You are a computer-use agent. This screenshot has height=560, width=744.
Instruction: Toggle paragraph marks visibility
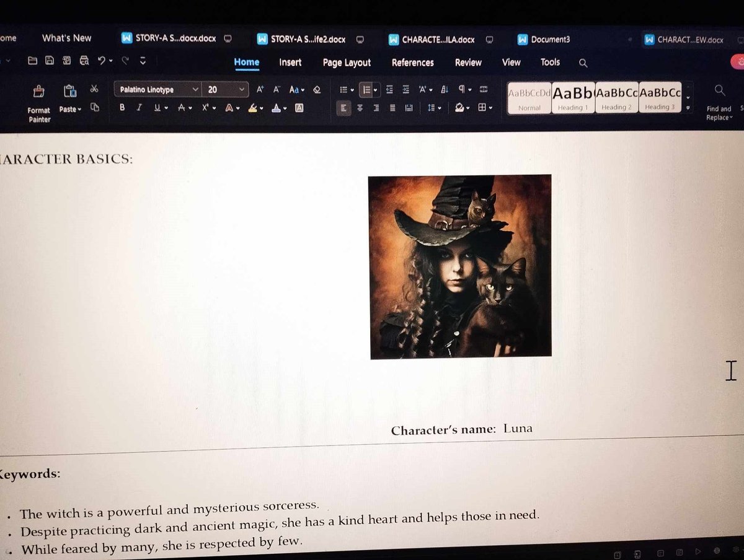(x=462, y=90)
